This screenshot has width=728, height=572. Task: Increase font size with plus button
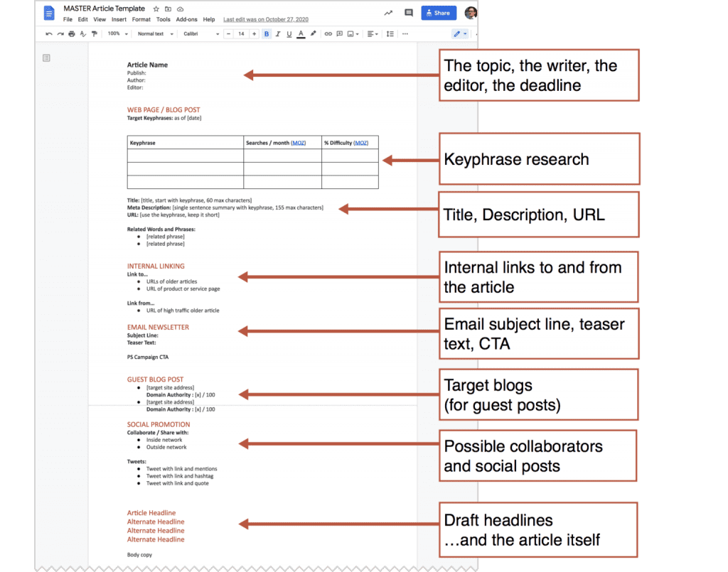254,34
